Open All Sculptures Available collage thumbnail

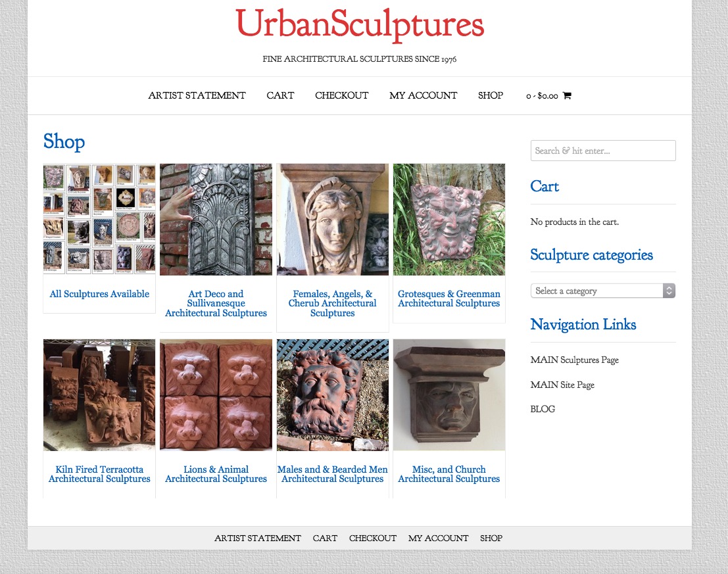pos(99,220)
